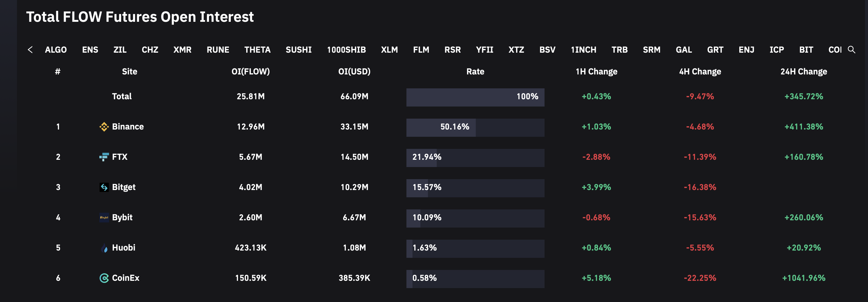Open the coin search magnifier icon
Viewport: 868px width, 302px height.
point(851,50)
